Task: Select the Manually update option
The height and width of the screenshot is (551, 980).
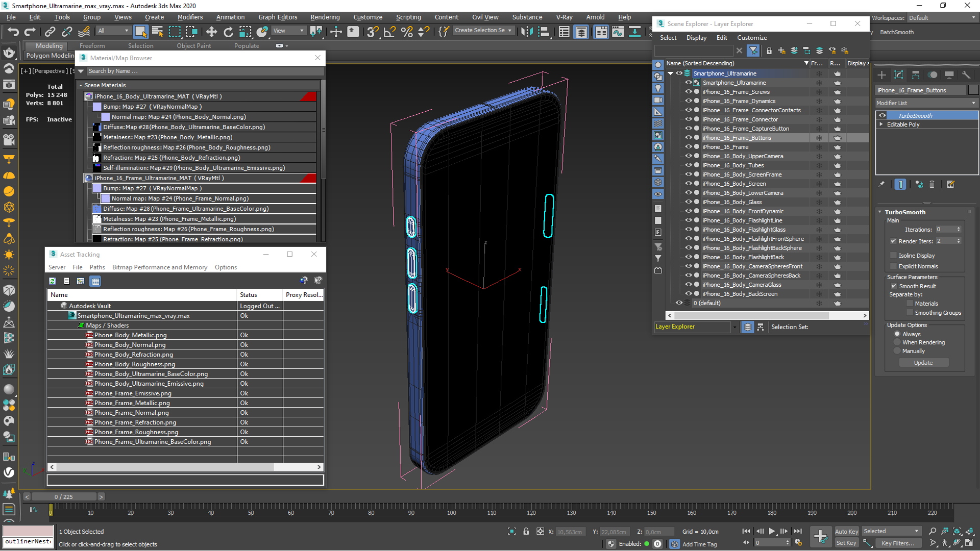Action: [897, 351]
